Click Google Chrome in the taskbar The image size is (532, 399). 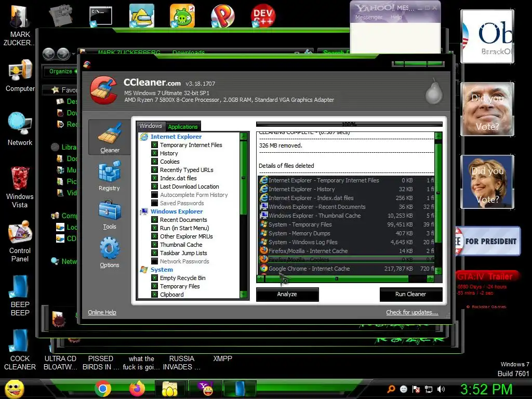tap(102, 389)
